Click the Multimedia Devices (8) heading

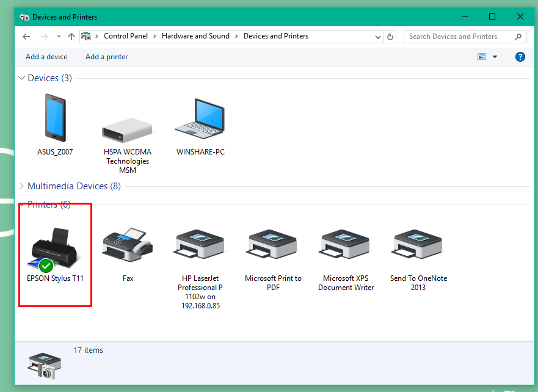point(74,186)
